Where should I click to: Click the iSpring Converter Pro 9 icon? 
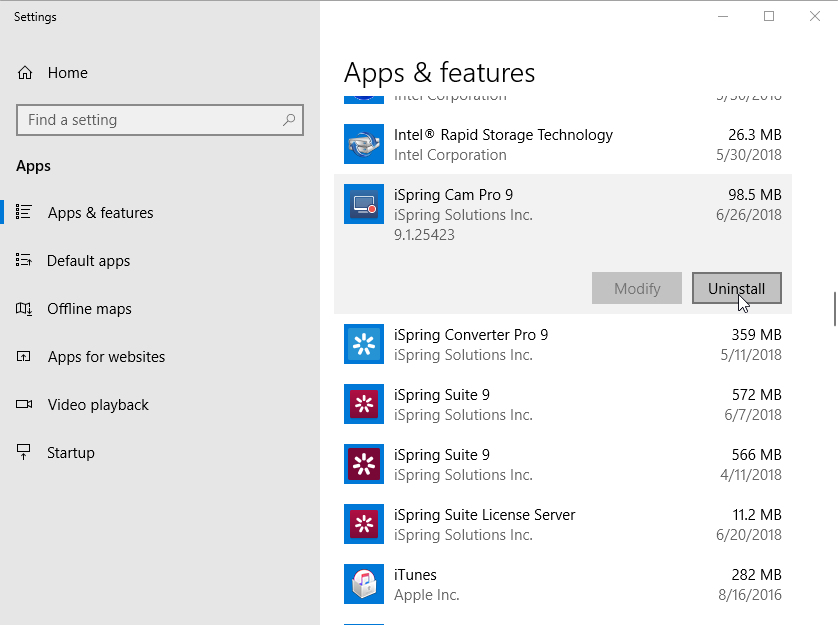click(363, 344)
